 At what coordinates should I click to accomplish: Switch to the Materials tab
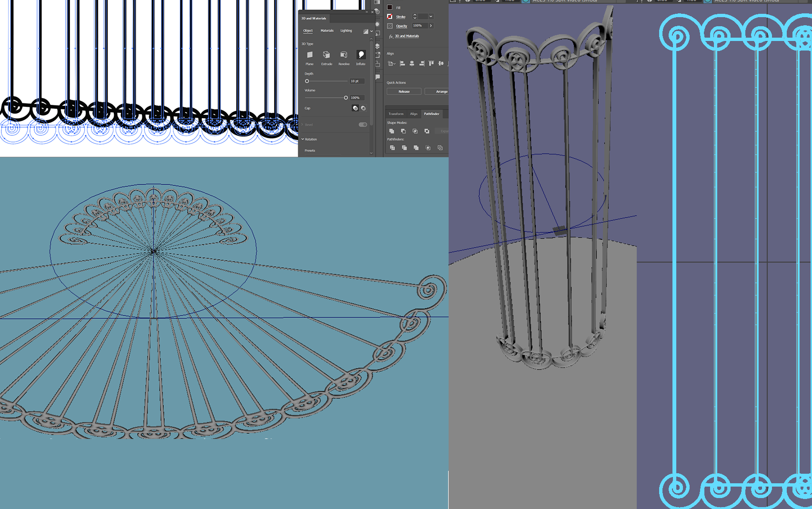[327, 31]
